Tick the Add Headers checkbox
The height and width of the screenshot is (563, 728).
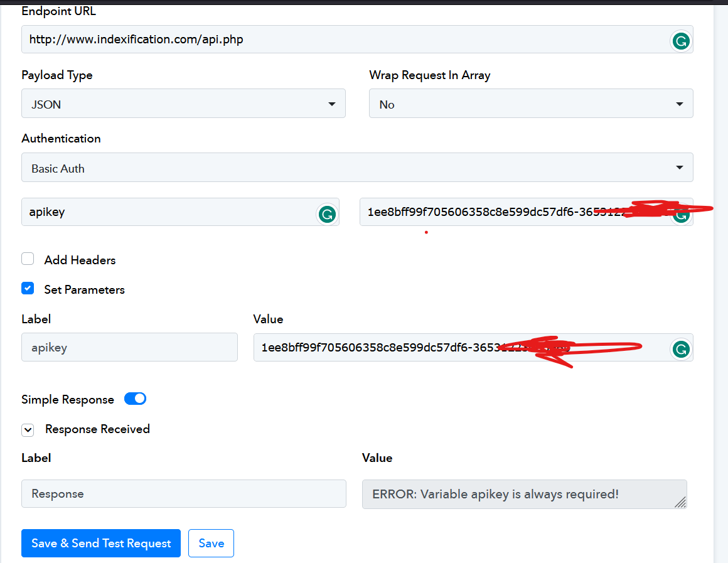click(28, 259)
